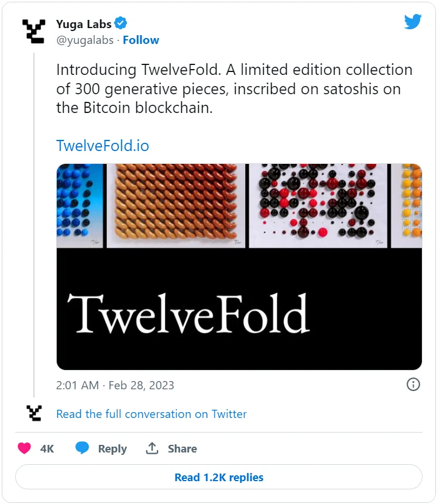Click the share upload icon

[x=152, y=448]
